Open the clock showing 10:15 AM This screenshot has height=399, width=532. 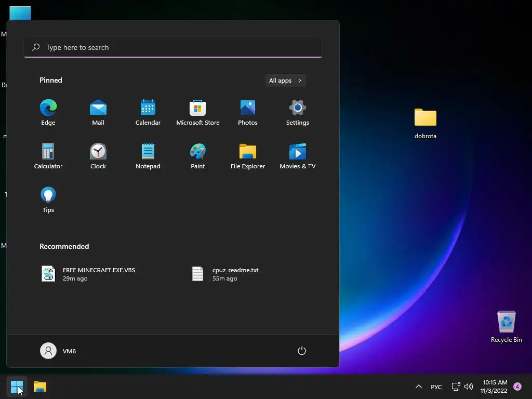click(x=495, y=382)
